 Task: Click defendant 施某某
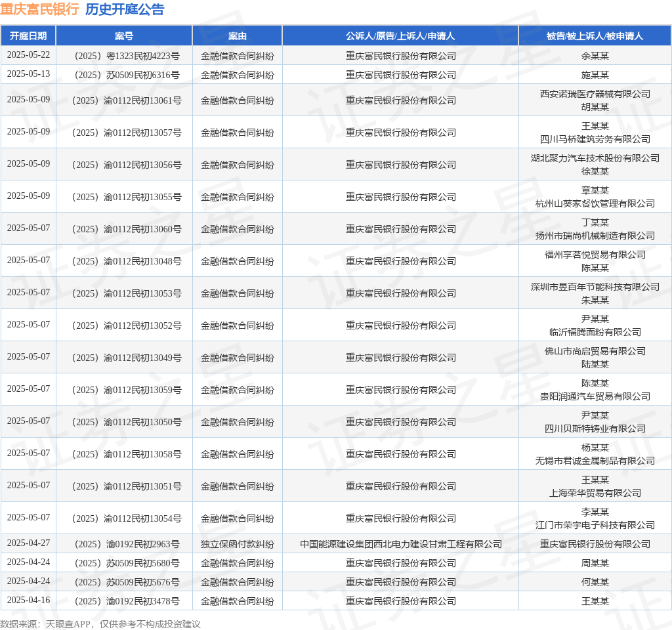pyautogui.click(x=595, y=75)
